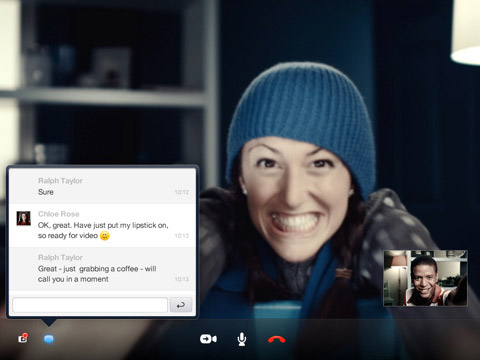The height and width of the screenshot is (360, 480).
Task: Click the first "Ralph Taylor" sender name
Action: (x=60, y=181)
